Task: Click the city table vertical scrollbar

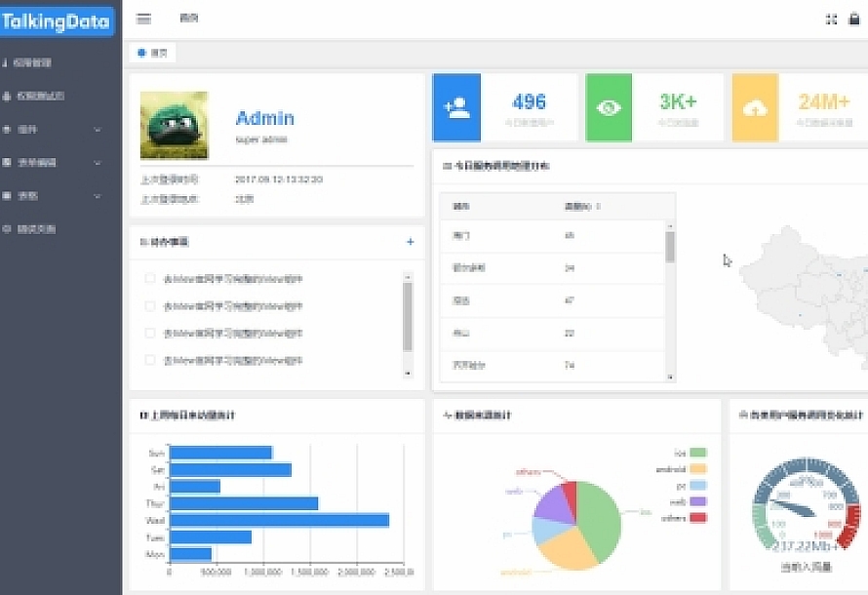Action: click(x=670, y=247)
